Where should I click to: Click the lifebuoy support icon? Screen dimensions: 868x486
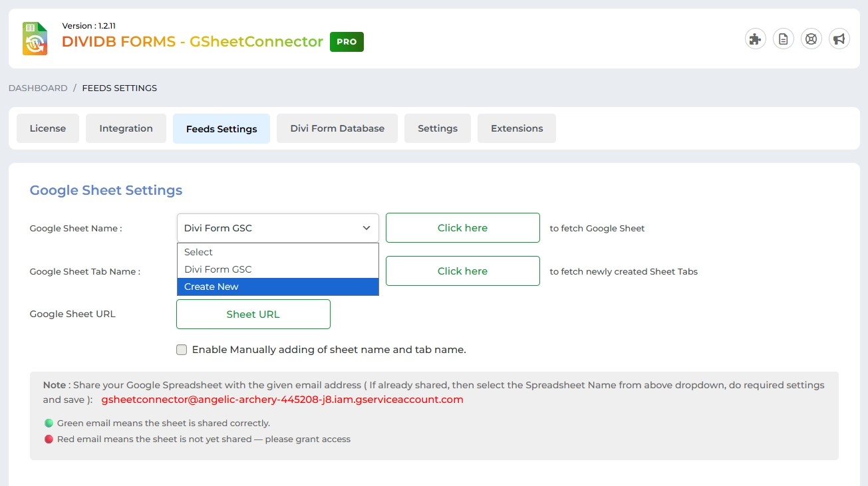(x=811, y=39)
